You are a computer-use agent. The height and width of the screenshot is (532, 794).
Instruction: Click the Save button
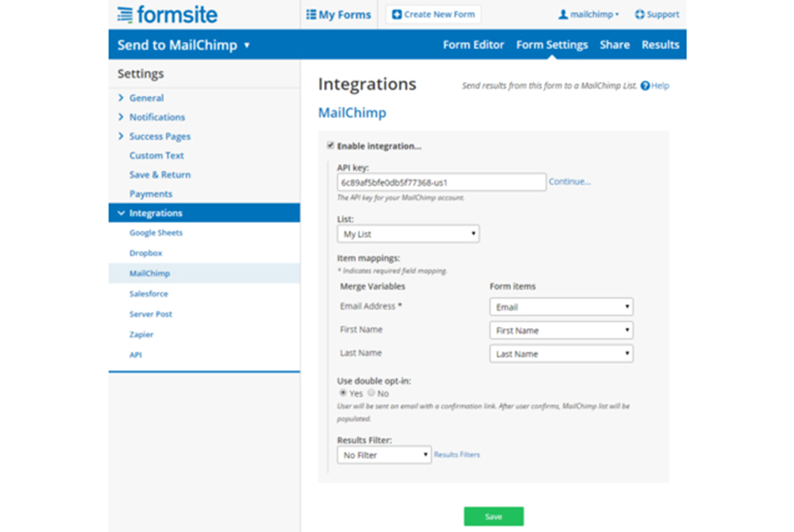click(x=493, y=515)
